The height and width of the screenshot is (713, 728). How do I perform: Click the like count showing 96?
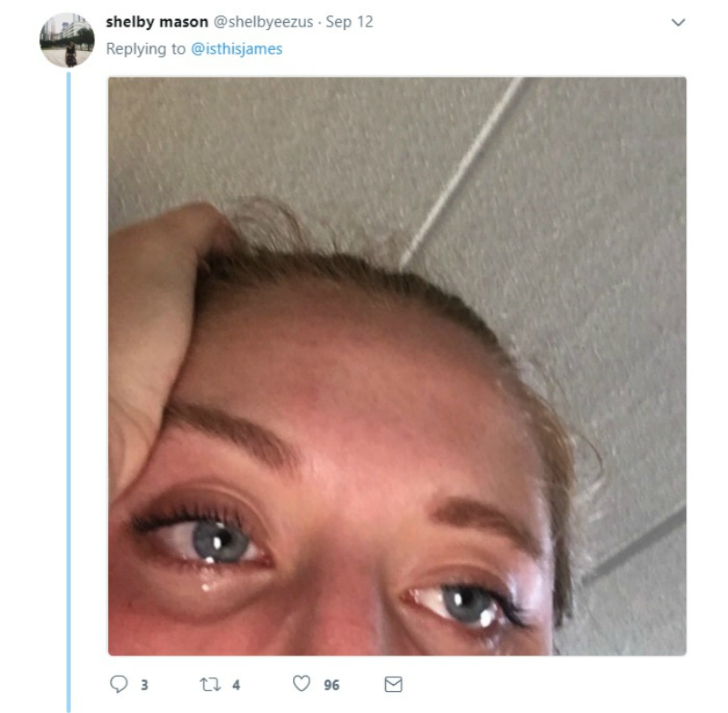click(331, 685)
